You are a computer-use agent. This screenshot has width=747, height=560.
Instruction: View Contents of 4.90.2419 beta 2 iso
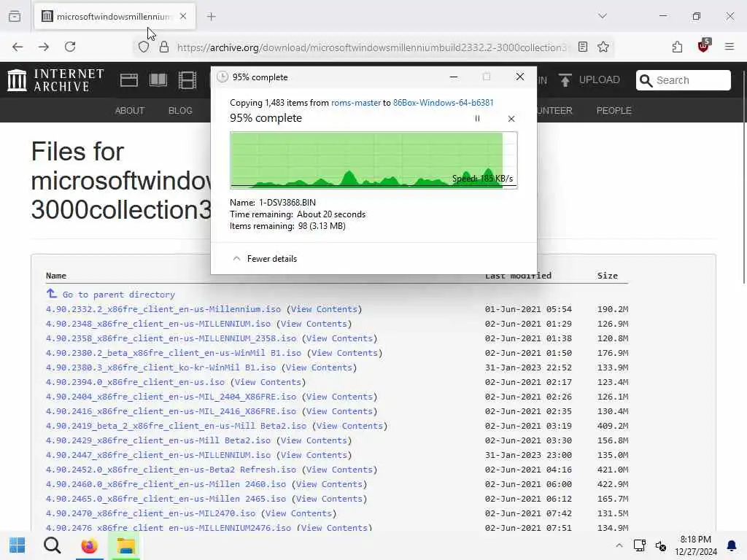click(x=349, y=426)
